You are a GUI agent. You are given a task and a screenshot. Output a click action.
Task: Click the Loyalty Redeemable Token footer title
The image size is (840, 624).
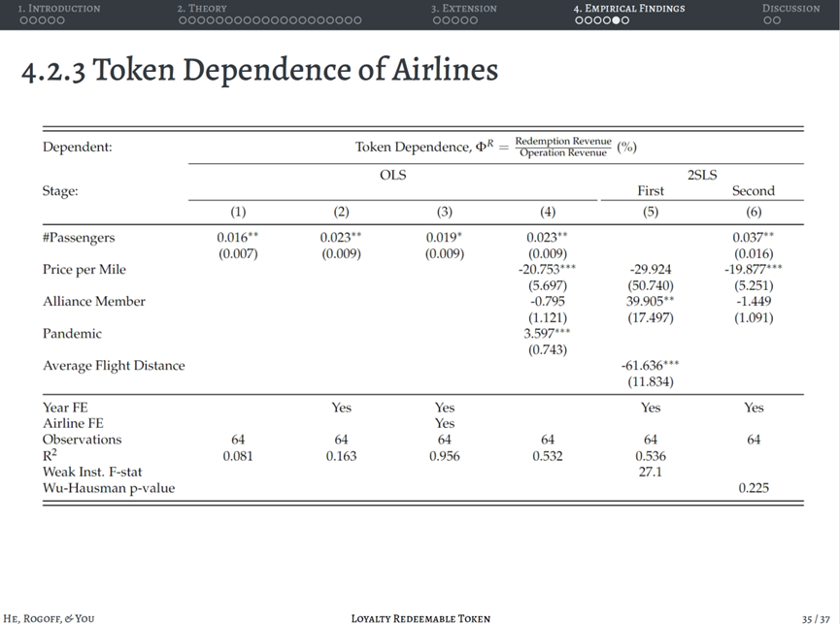click(420, 618)
